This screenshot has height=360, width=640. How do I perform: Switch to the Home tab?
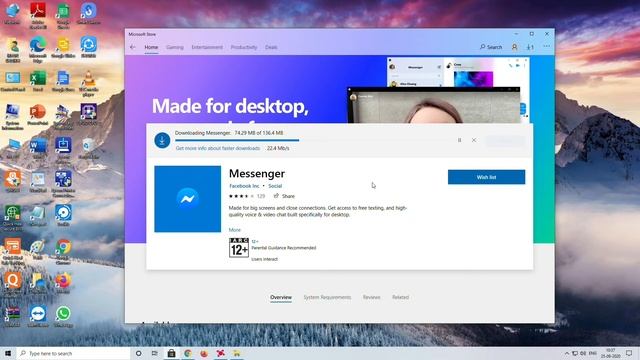pyautogui.click(x=151, y=47)
